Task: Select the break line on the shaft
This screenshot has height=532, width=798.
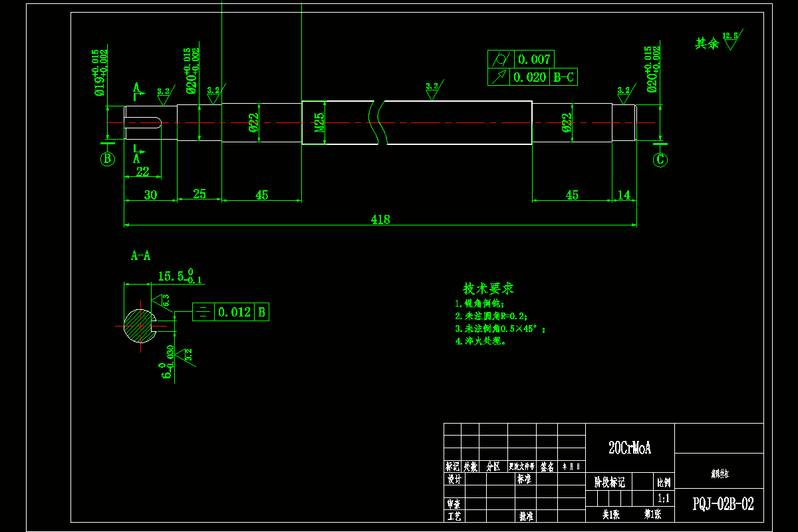Action: point(377,122)
